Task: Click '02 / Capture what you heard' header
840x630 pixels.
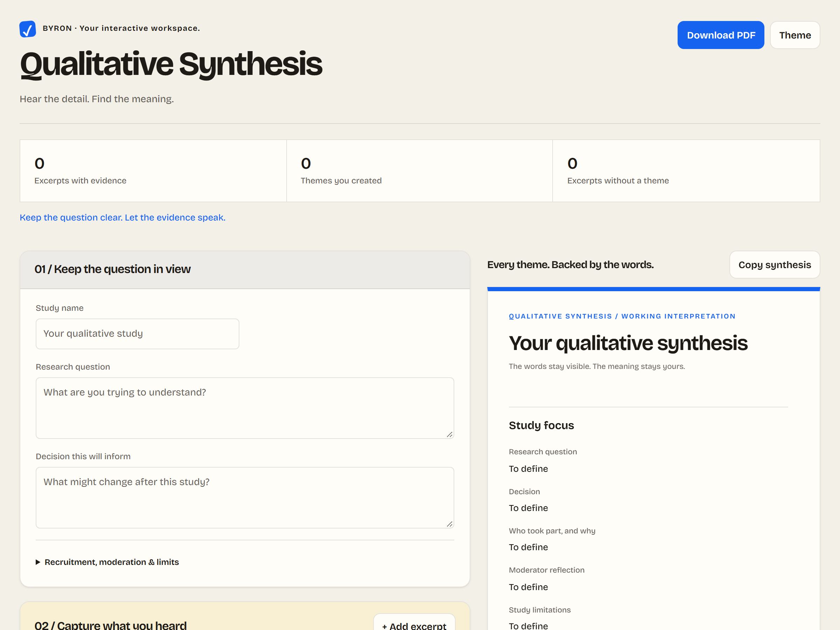Action: tap(111, 625)
